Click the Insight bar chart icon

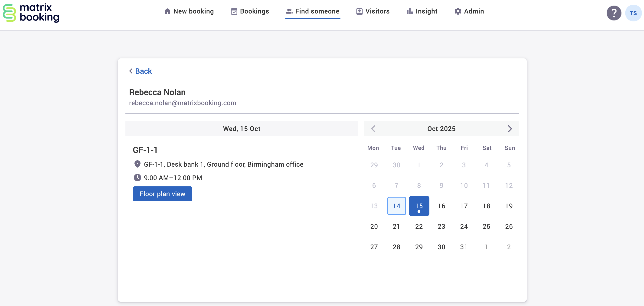(x=409, y=11)
